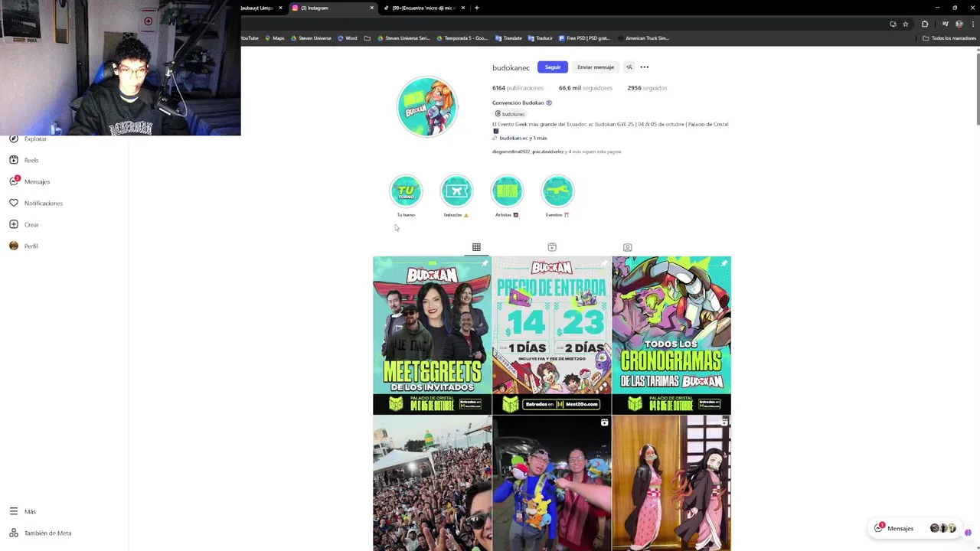Switch to the TikTok micro dji browser tab
The image size is (980, 551).
423,8
